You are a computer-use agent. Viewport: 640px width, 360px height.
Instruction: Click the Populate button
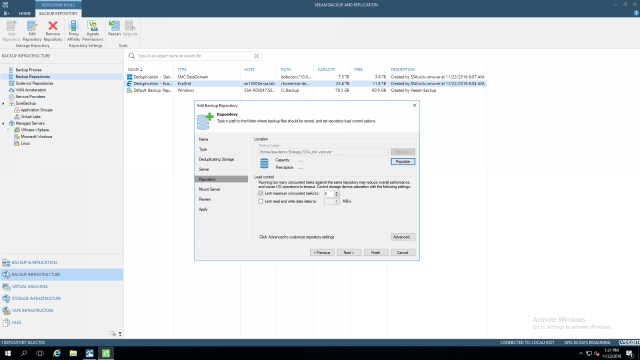tap(402, 162)
